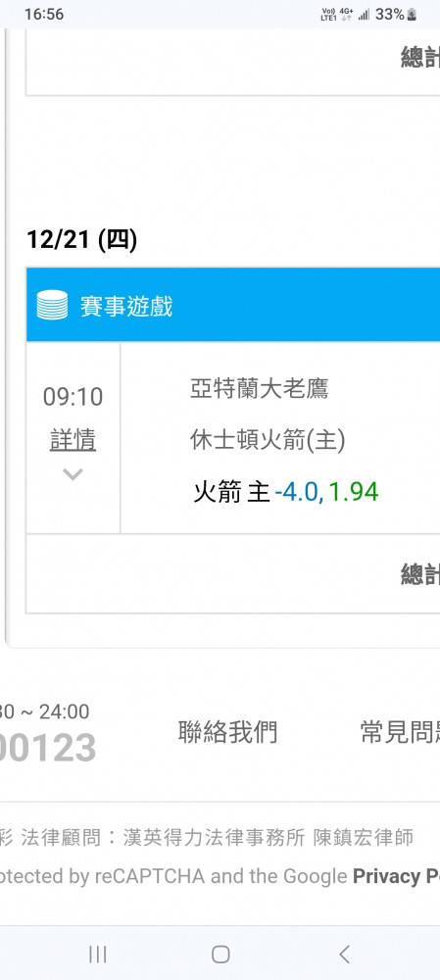
Task: Tap the battery icon in status bar
Action: (412, 15)
